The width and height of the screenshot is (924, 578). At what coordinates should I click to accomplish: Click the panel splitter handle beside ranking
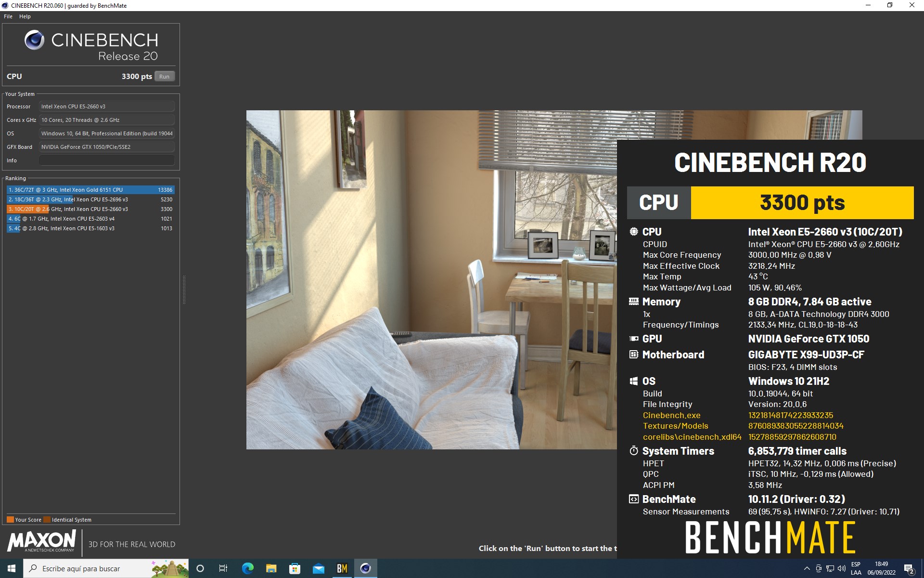click(184, 289)
